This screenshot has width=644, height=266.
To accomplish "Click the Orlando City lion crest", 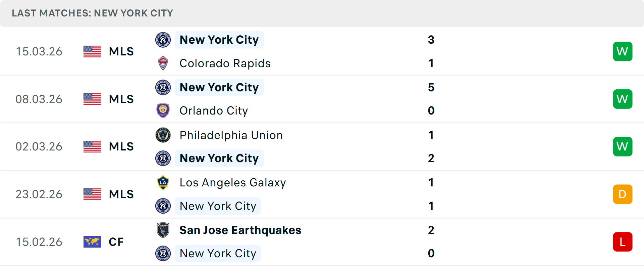I will tap(163, 110).
